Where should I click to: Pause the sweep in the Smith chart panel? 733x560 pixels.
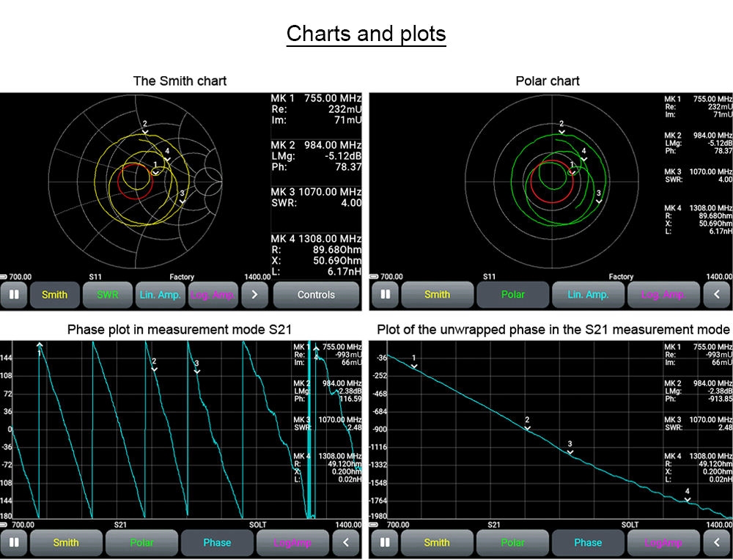(14, 295)
